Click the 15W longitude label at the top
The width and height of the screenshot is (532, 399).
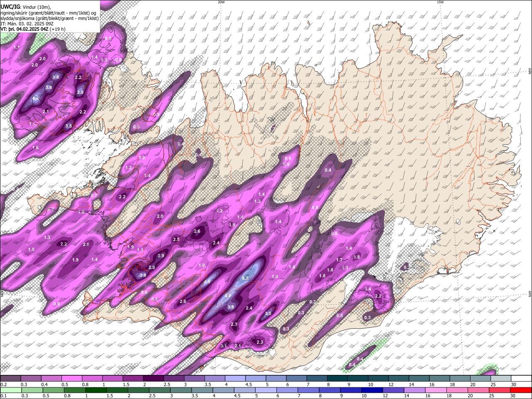(440, 2)
